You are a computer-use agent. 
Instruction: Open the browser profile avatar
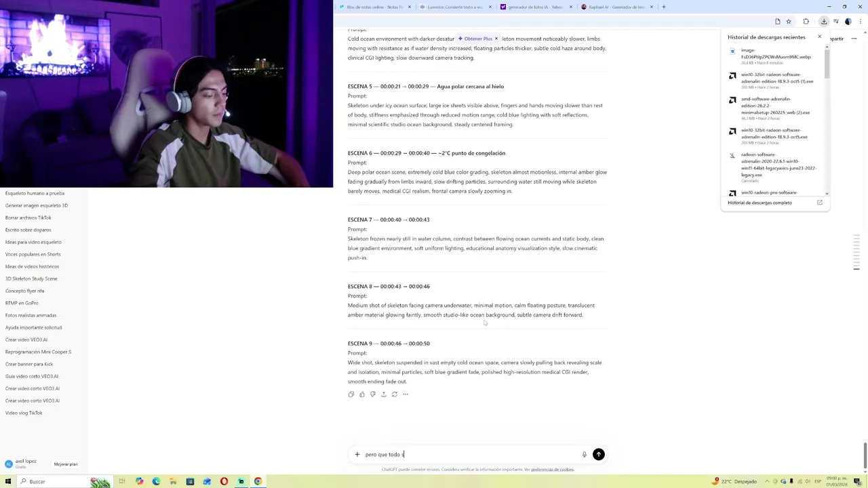tap(848, 21)
